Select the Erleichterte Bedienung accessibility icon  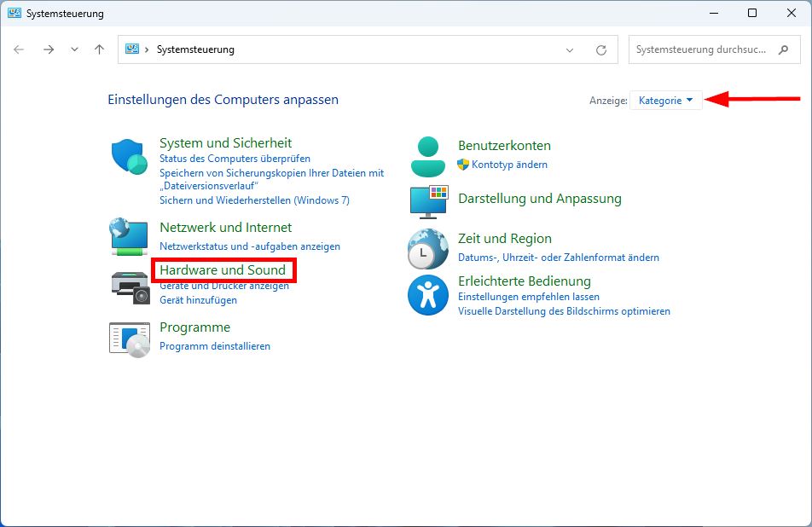[x=427, y=295]
